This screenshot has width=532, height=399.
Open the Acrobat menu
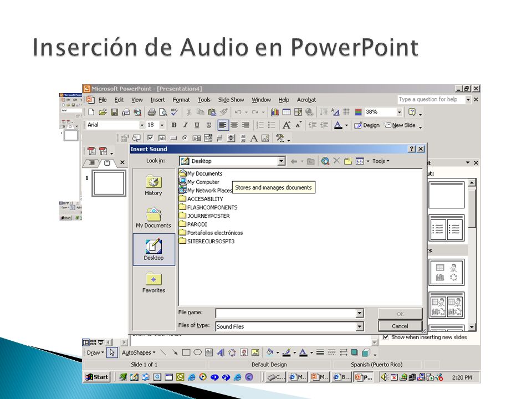pyautogui.click(x=306, y=100)
